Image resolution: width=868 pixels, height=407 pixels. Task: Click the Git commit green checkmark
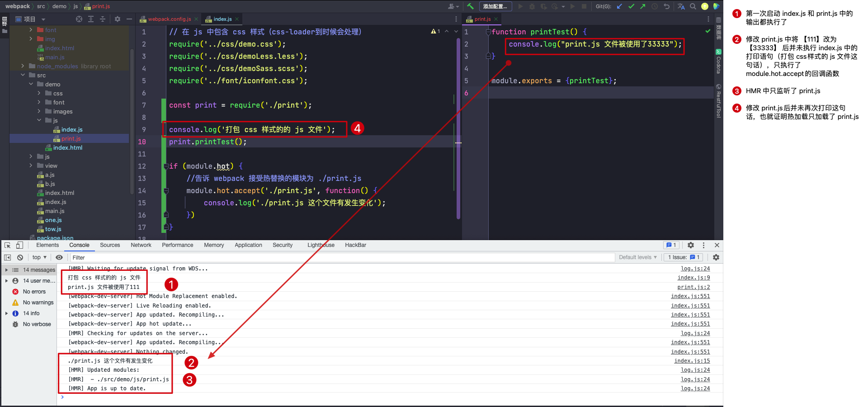coord(631,6)
